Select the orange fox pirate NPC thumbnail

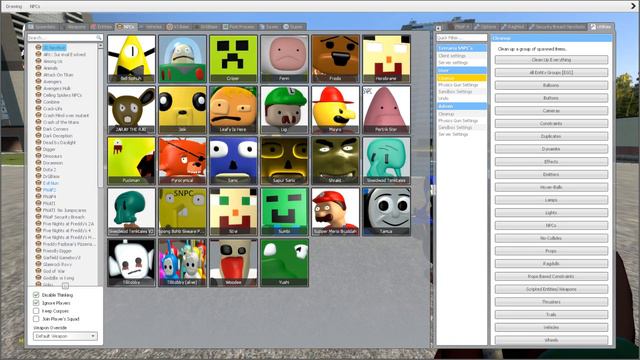[x=182, y=161]
